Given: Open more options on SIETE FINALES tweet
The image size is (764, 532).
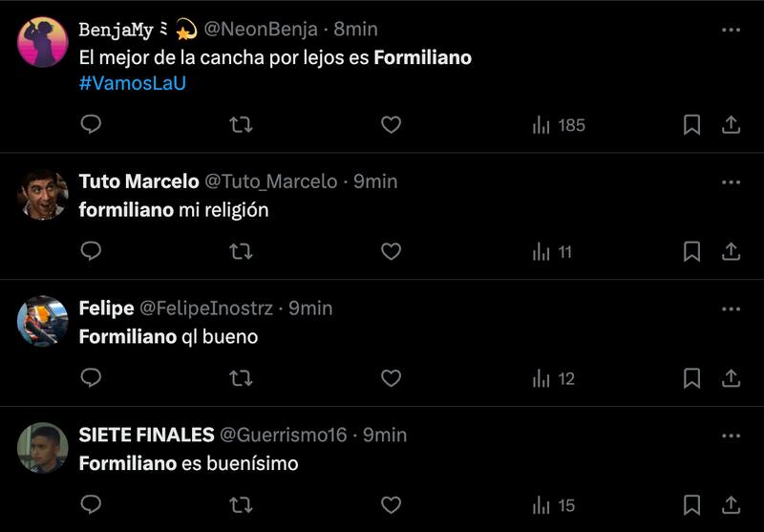Looking at the screenshot, I should tap(731, 436).
